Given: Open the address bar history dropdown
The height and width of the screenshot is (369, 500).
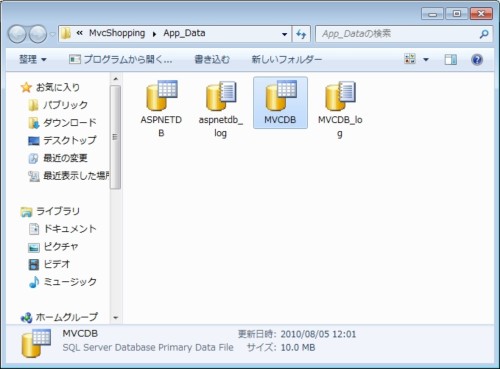Looking at the screenshot, I should 284,34.
